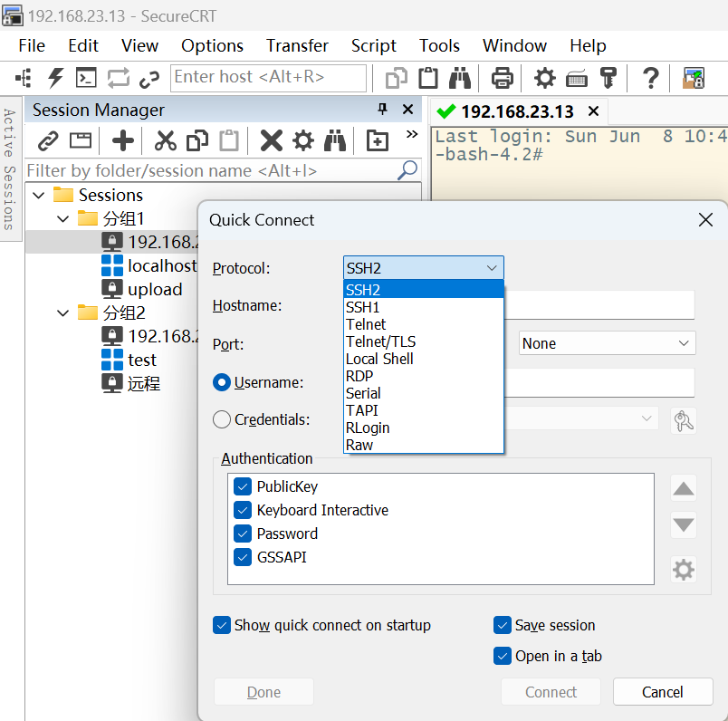Screen dimensions: 728x721
Task: Collapse the Sessions root folder
Action: pyautogui.click(x=39, y=195)
